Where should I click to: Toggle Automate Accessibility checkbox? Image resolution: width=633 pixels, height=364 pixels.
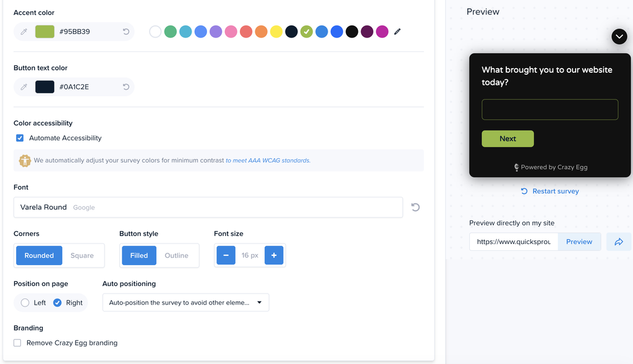(x=20, y=138)
